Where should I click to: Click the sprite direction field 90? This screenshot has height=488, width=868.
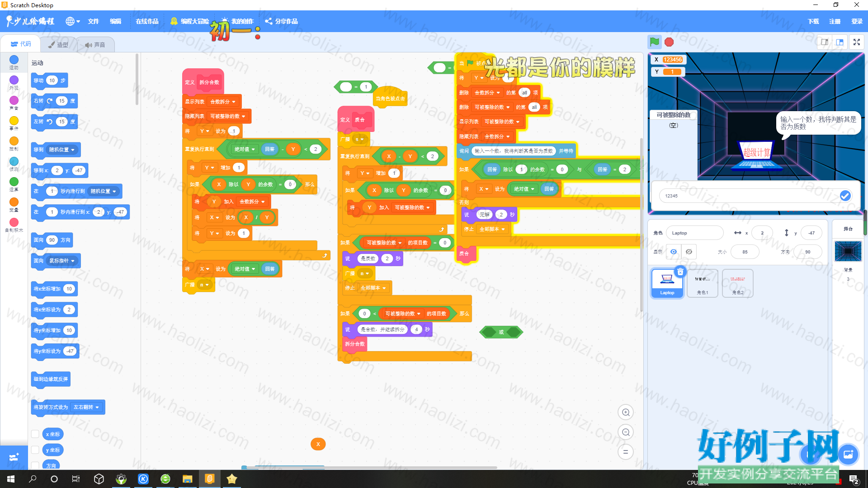coord(807,252)
